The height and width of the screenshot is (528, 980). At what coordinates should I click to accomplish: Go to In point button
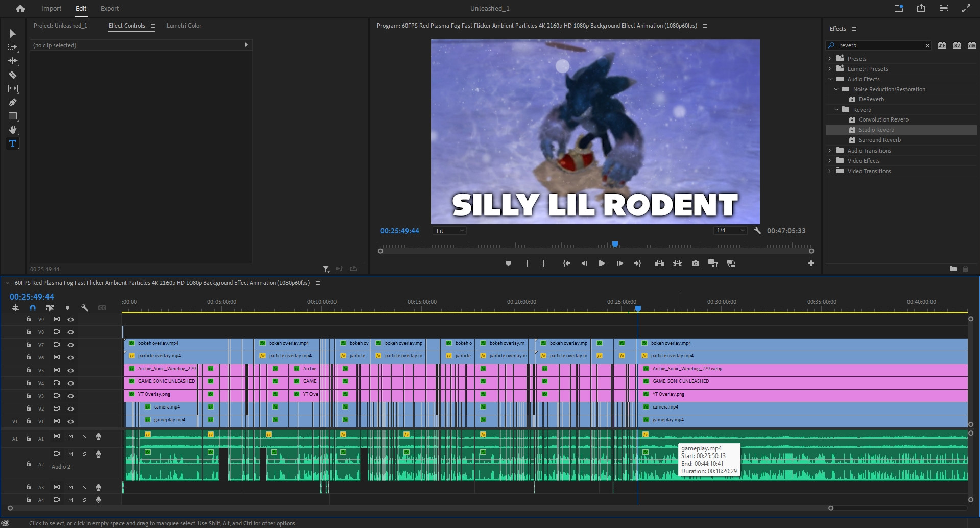pyautogui.click(x=566, y=263)
